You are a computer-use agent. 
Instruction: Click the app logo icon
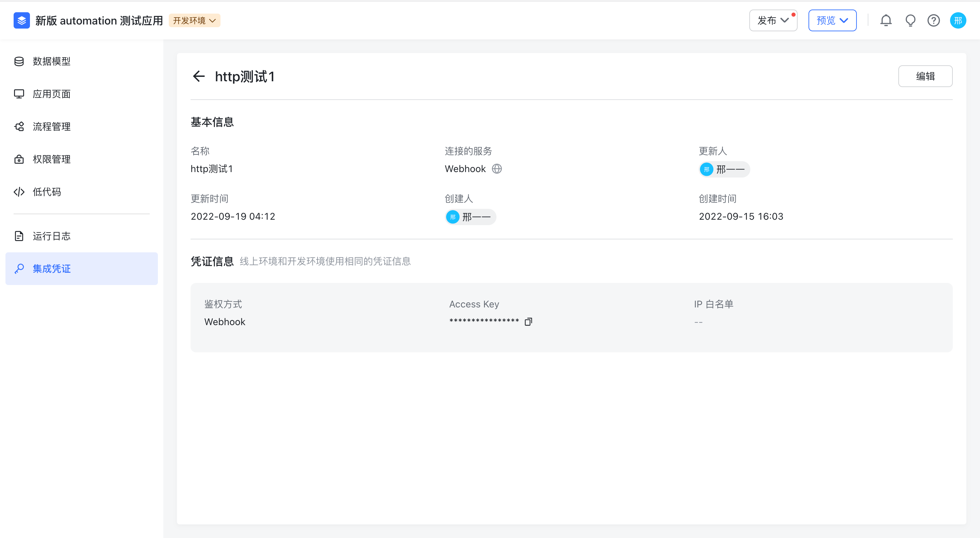click(x=22, y=20)
